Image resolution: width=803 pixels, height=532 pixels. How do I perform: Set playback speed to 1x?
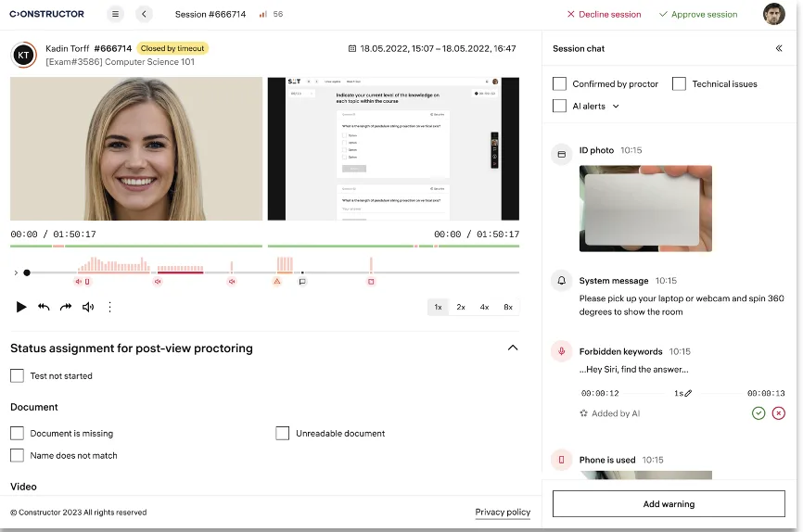pyautogui.click(x=439, y=307)
